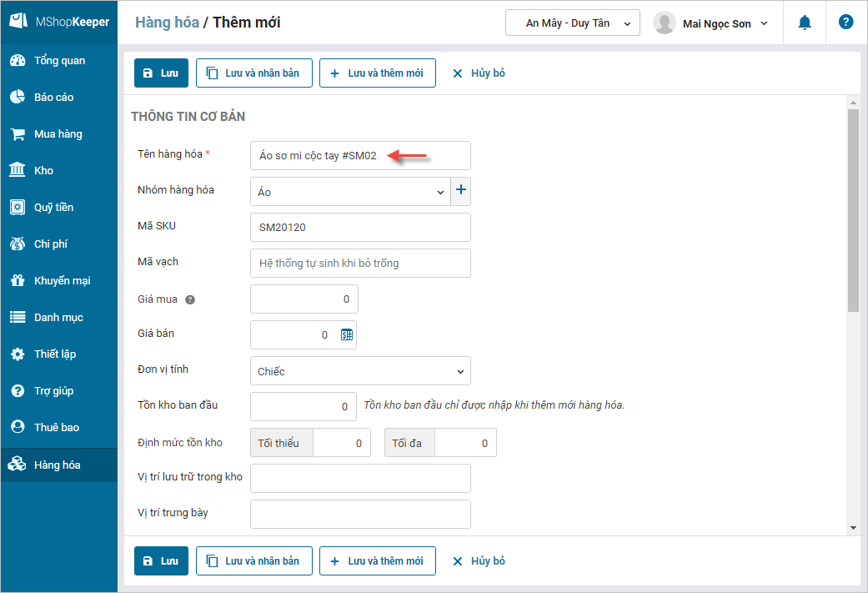Click the Thiết lập gear icon
868x593 pixels.
click(x=18, y=354)
